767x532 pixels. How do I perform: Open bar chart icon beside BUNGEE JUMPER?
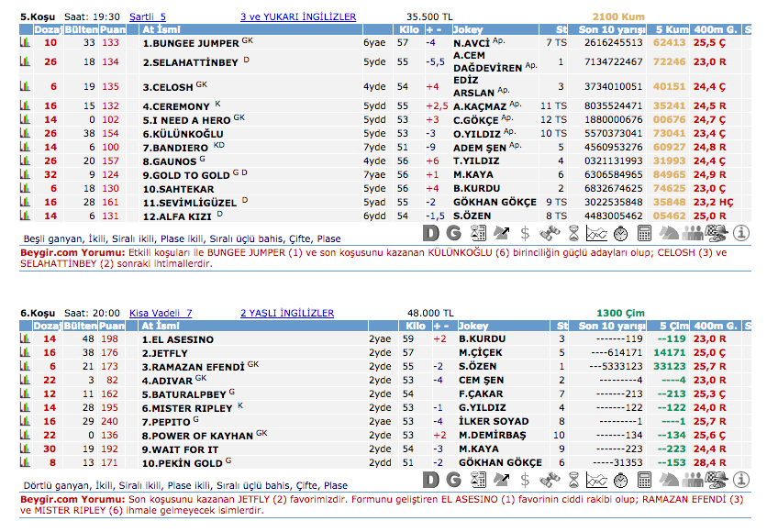click(x=25, y=42)
